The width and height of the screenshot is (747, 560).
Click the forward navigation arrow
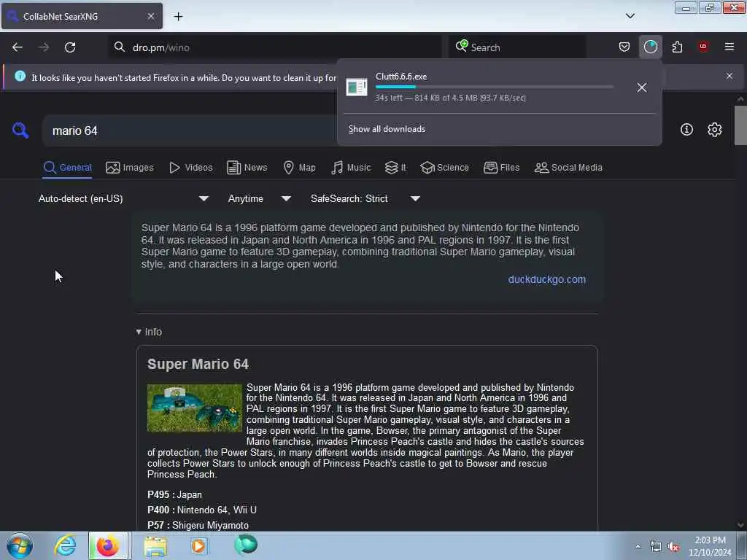click(44, 47)
